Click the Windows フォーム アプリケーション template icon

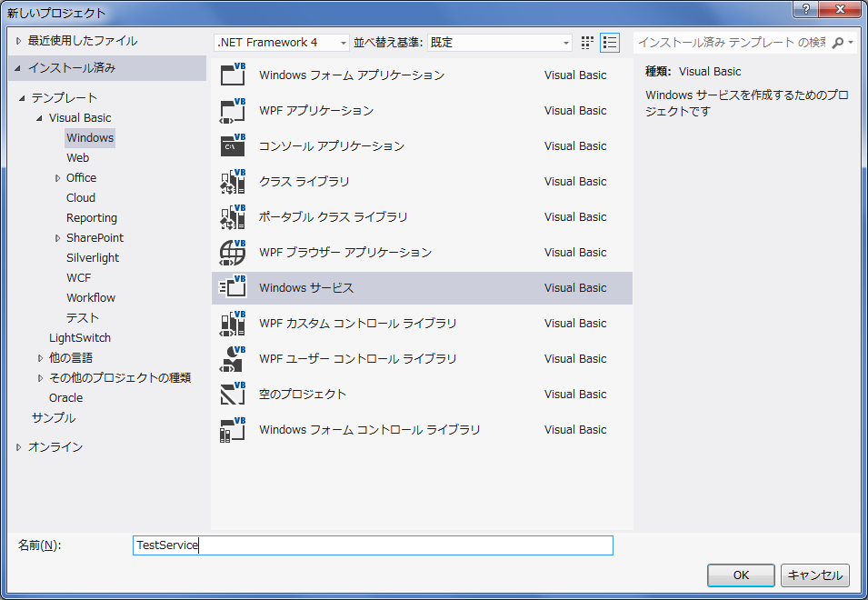[x=233, y=75]
